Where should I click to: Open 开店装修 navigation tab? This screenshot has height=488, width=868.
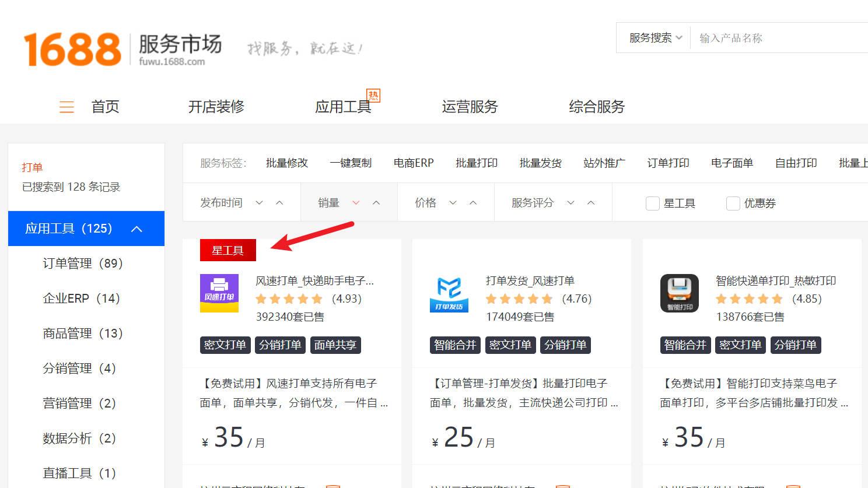pos(216,107)
